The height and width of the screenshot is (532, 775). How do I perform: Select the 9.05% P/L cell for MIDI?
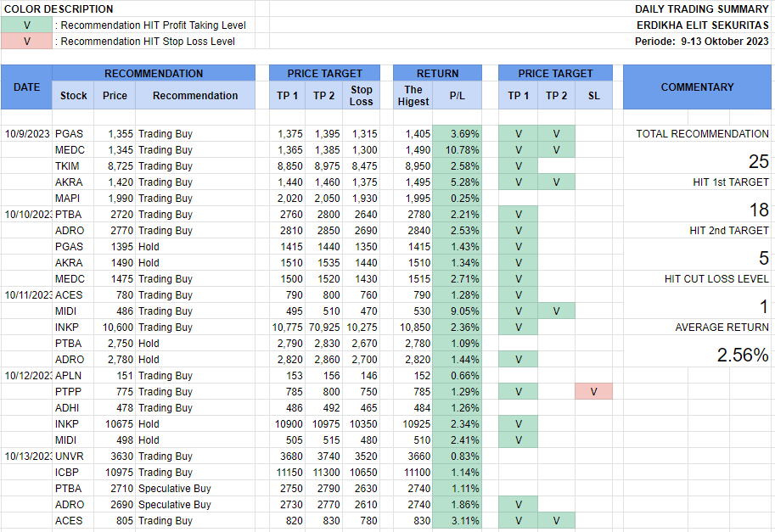point(458,311)
